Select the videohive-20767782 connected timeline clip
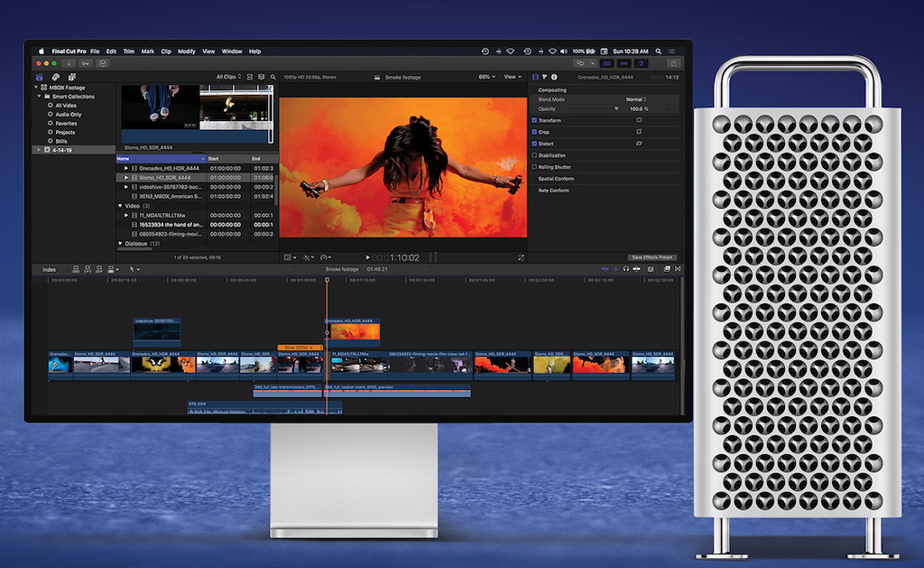The image size is (924, 568). (157, 331)
